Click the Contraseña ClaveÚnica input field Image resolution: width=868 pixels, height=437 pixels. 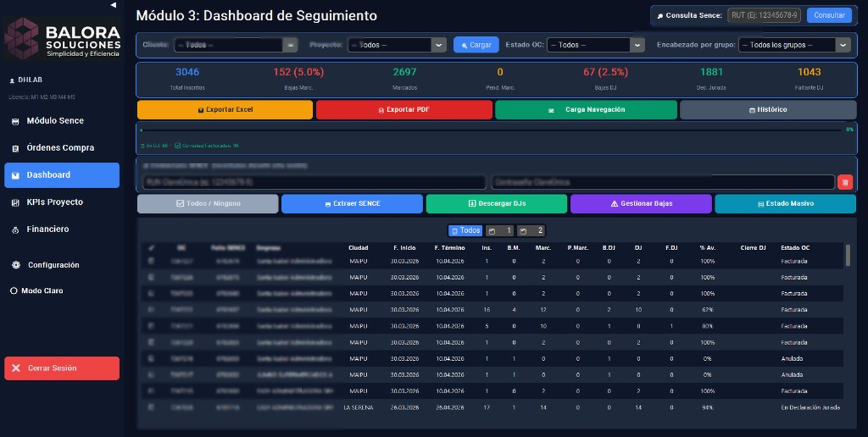tap(662, 182)
